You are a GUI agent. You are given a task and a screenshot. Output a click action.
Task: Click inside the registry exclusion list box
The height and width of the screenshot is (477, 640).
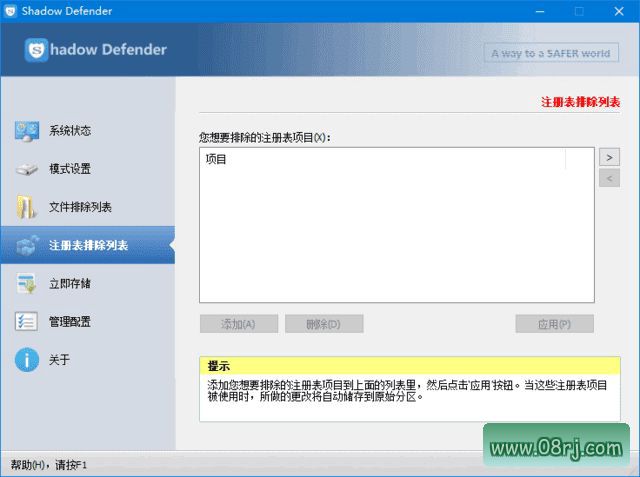[397, 225]
